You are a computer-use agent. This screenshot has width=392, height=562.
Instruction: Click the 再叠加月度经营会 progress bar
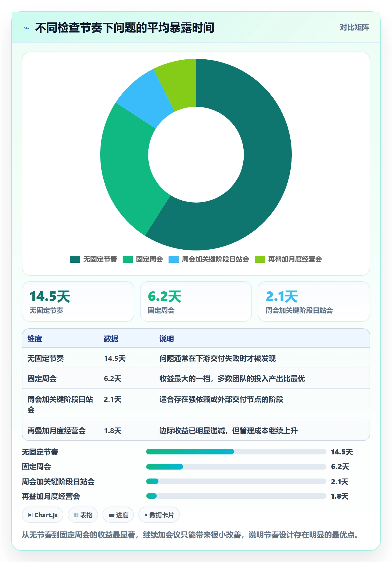coord(236,496)
